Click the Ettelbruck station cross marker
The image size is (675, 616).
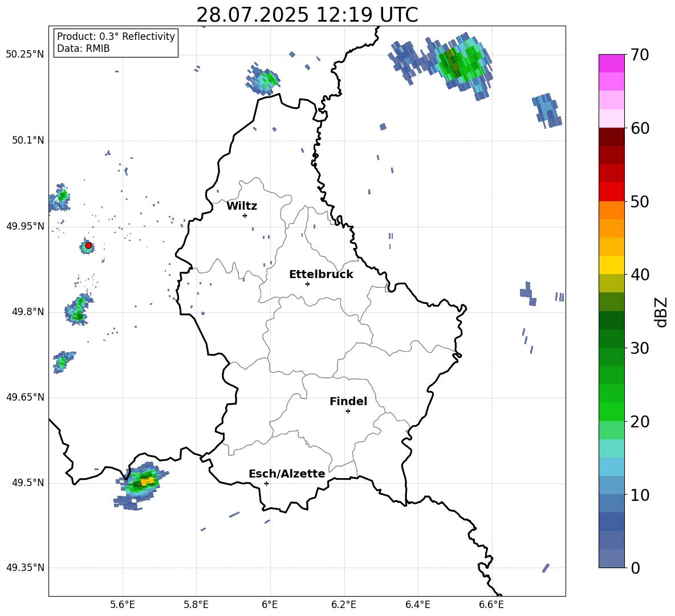pyautogui.click(x=307, y=284)
